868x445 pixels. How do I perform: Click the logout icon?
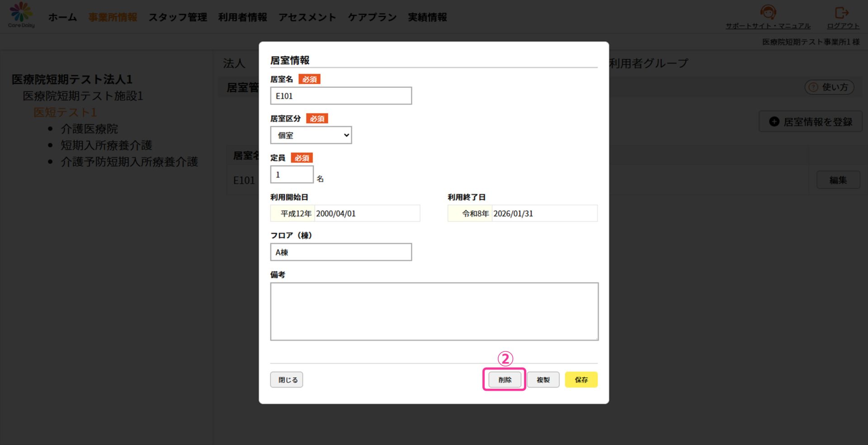click(841, 13)
